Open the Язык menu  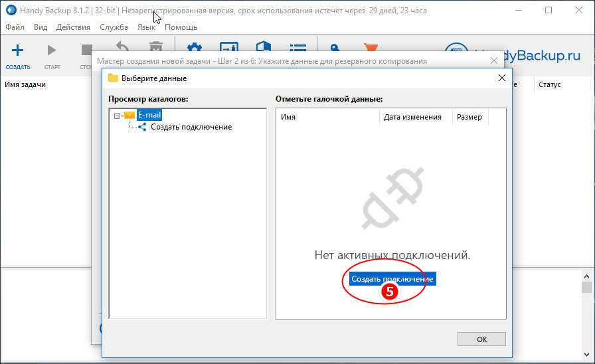pos(146,27)
